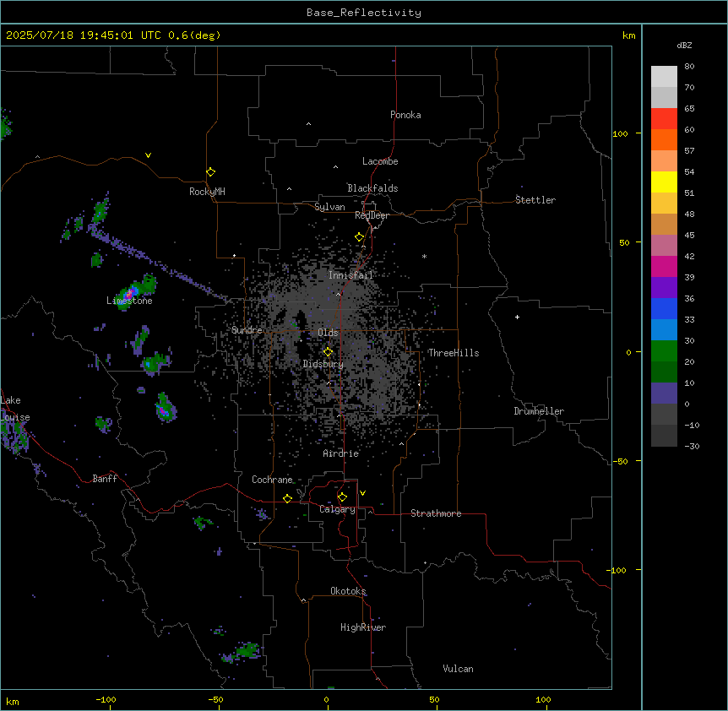Click the Innisfail city label
728x711 pixels.
351,275
